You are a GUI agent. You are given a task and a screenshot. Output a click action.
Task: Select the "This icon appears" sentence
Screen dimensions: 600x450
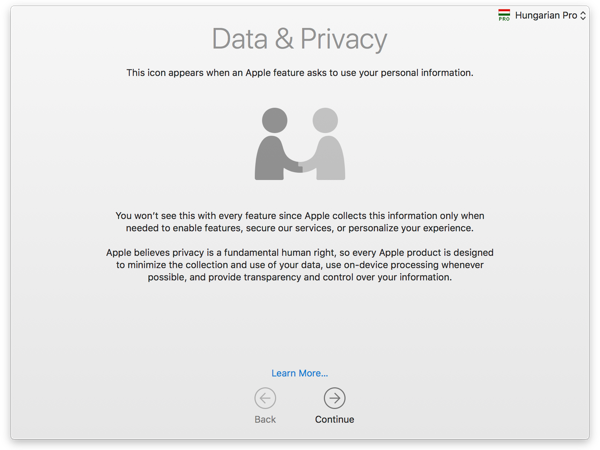(300, 73)
